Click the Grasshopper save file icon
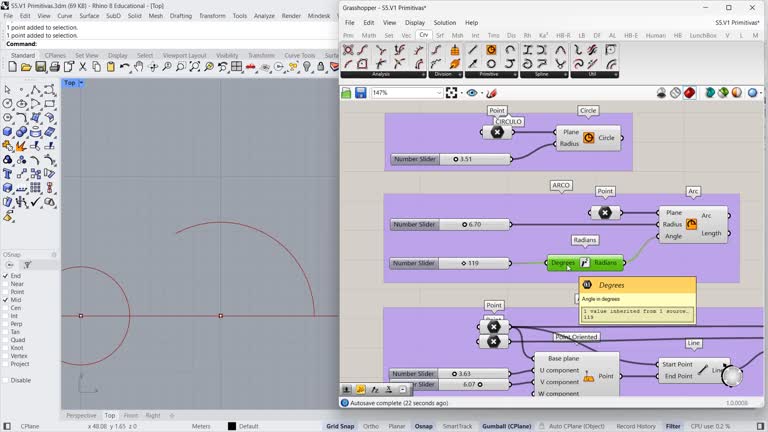 click(x=360, y=93)
